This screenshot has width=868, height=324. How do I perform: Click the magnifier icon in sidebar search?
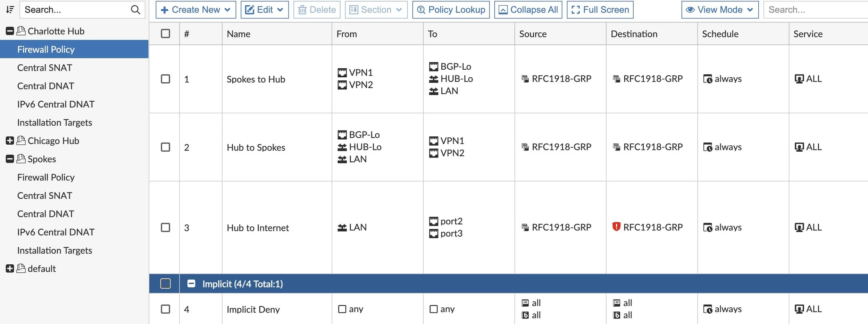coord(135,10)
